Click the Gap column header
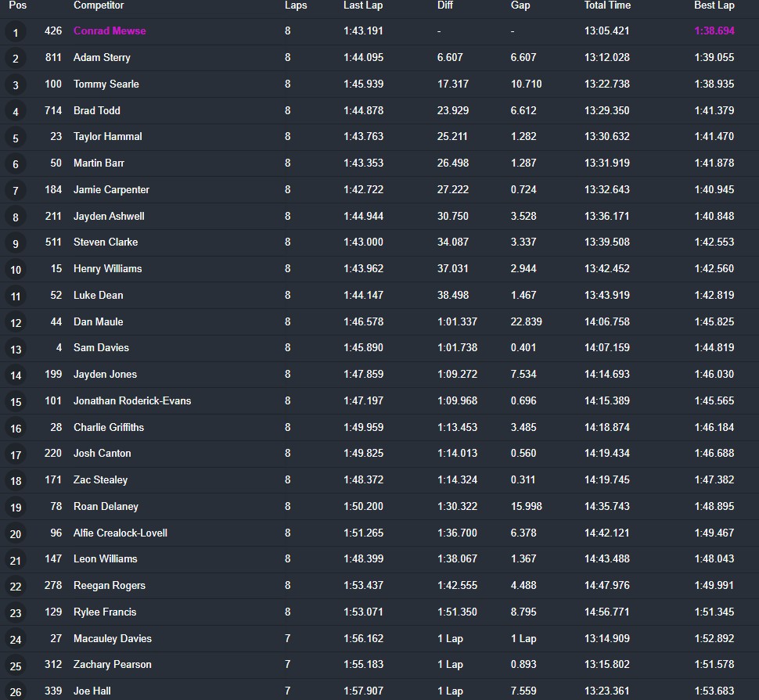759x700 pixels. [520, 5]
